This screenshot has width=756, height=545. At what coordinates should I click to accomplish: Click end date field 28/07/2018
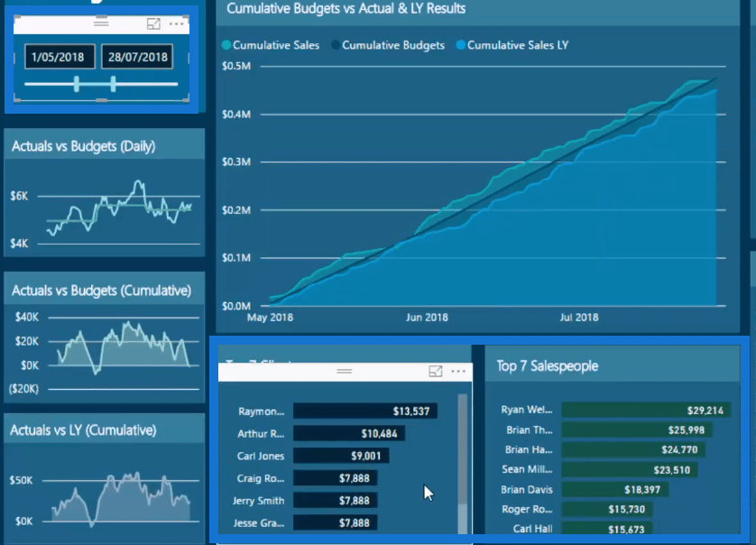pos(137,57)
